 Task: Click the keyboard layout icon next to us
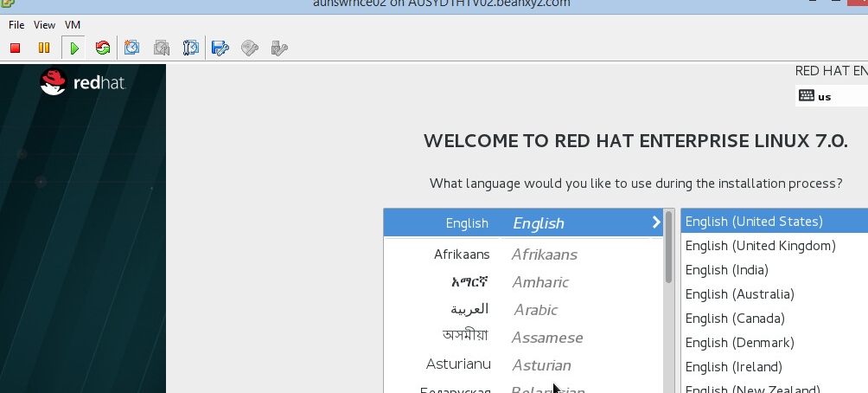coord(807,95)
